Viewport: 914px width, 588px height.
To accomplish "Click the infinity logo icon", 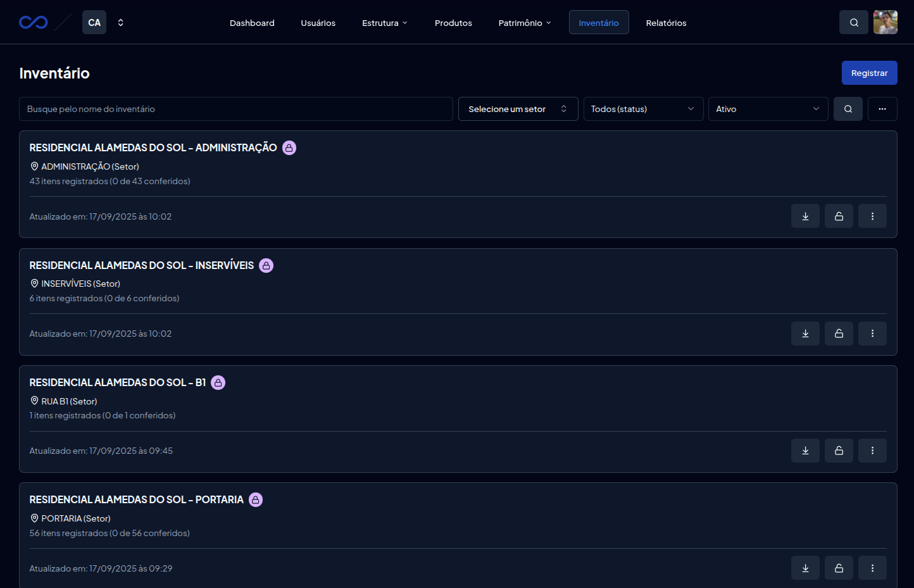I will click(34, 23).
